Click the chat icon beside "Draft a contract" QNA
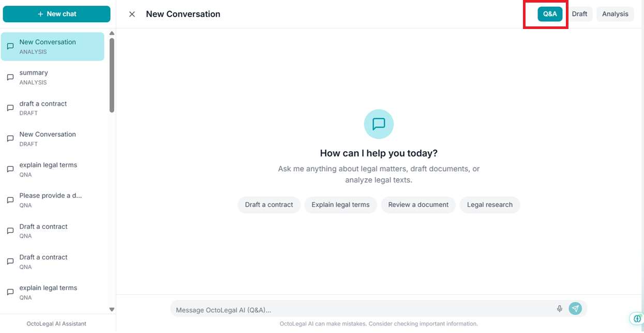This screenshot has height=333, width=644. coord(10,230)
